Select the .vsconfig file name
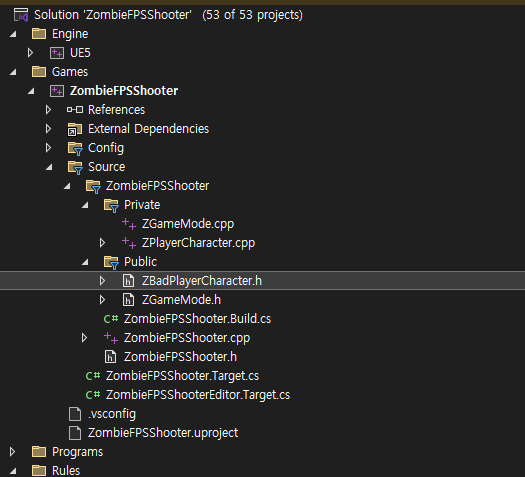 (x=112, y=414)
